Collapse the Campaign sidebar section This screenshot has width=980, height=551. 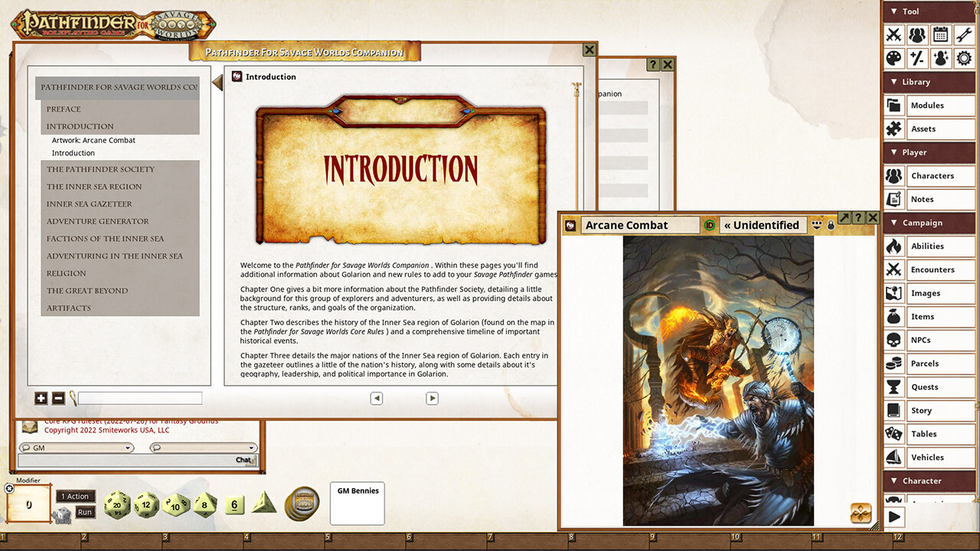893,223
